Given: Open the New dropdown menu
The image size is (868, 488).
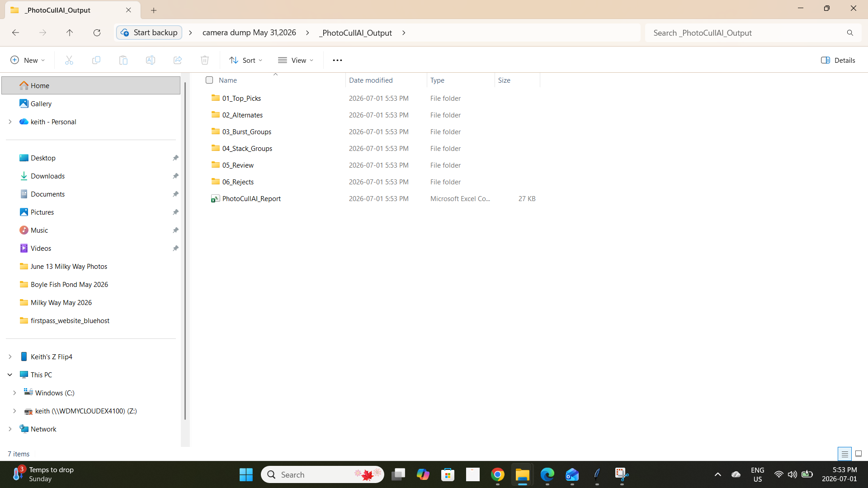Looking at the screenshot, I should 28,60.
